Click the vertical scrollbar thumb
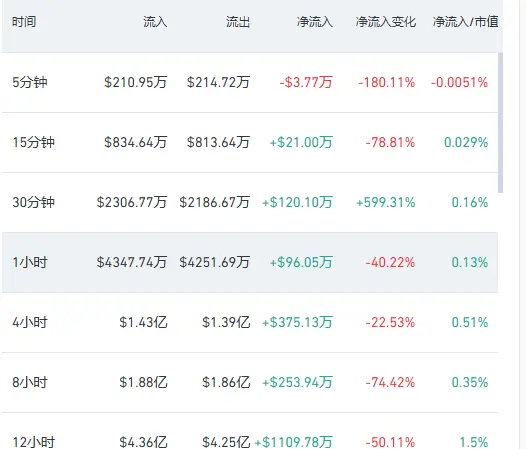Image resolution: width=526 pixels, height=449 pixels. click(x=501, y=122)
